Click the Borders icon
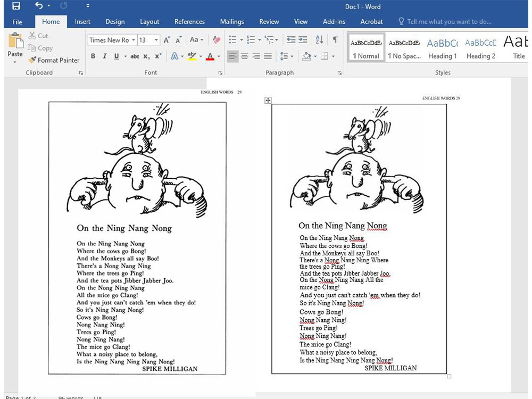 pyautogui.click(x=325, y=56)
